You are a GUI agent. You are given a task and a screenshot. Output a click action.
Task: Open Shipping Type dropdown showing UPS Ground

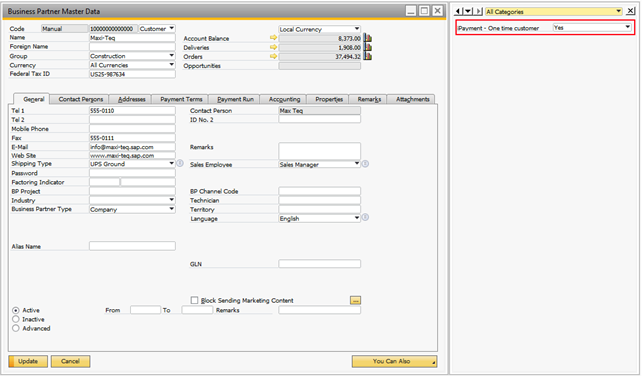[132, 164]
